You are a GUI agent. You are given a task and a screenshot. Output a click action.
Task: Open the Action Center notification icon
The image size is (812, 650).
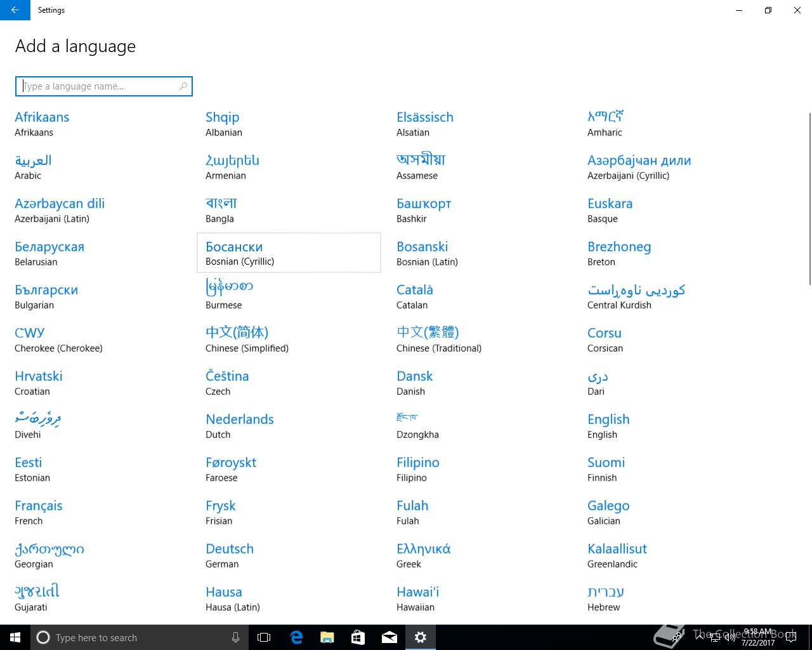[x=791, y=637]
